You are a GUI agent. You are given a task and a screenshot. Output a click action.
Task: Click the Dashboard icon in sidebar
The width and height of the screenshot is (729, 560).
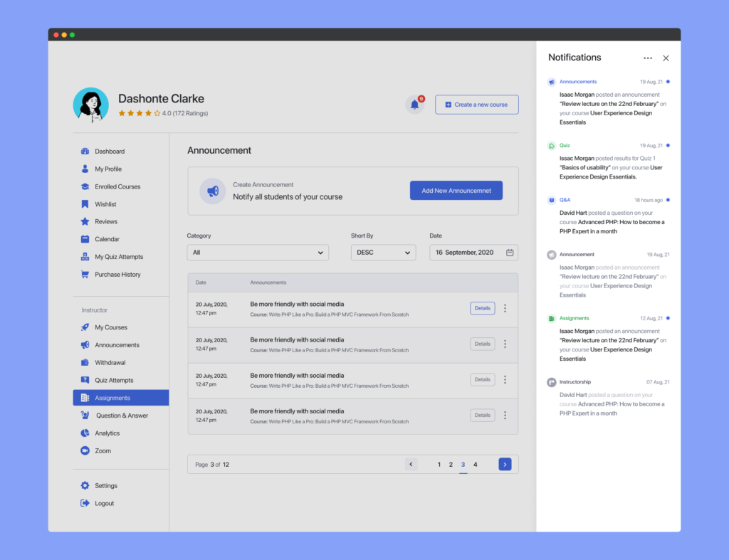coord(85,151)
